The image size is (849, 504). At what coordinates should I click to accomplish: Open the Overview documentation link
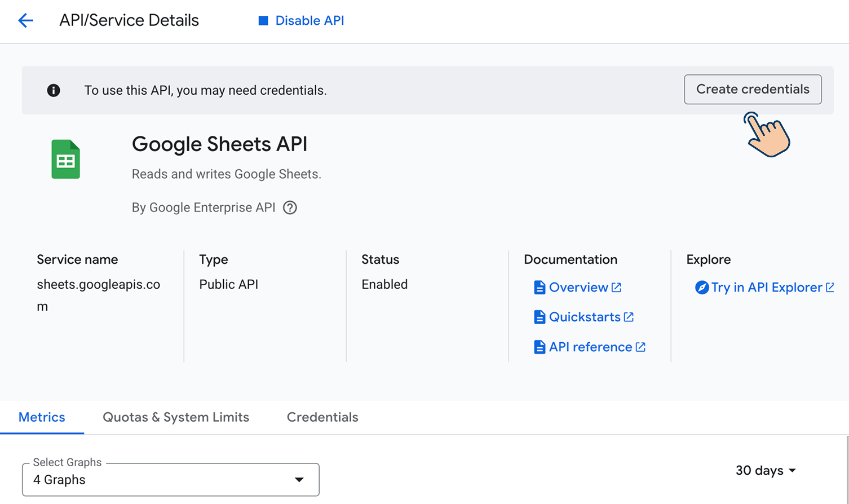point(578,288)
